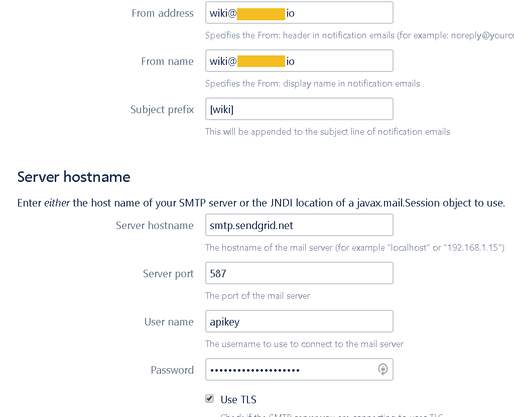The image size is (514, 417).
Task: Click the Password label
Action: coord(172,370)
